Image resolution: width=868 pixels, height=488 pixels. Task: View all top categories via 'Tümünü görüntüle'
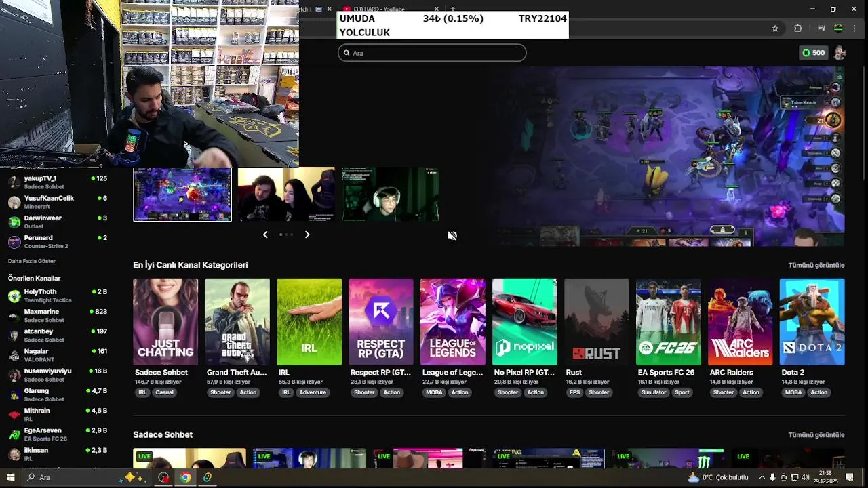[x=816, y=265]
